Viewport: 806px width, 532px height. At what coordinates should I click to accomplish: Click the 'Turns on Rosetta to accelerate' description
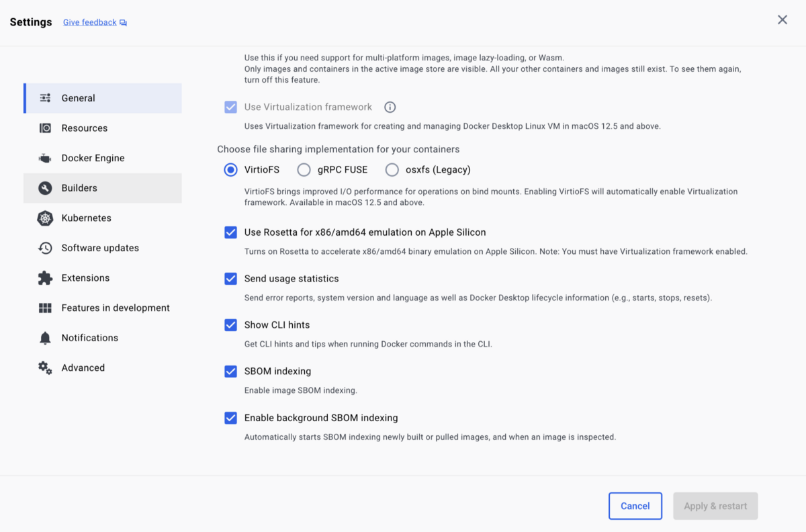496,252
